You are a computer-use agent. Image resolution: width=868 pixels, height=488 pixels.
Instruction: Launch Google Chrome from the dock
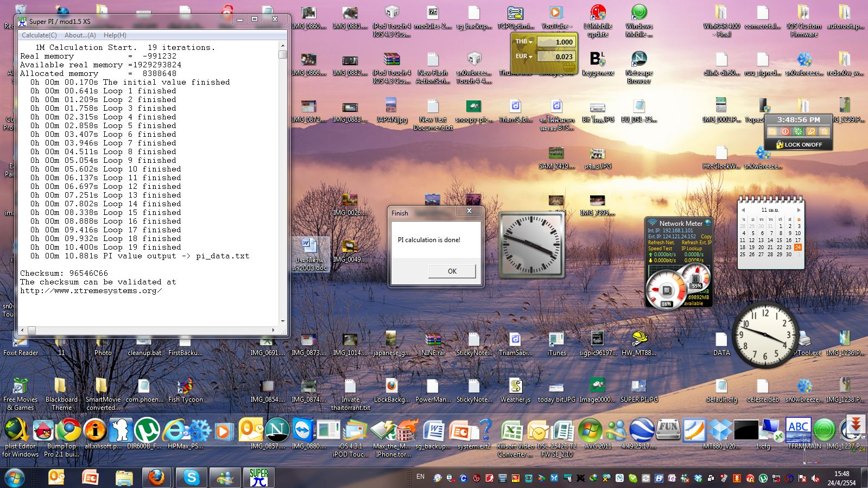69,430
